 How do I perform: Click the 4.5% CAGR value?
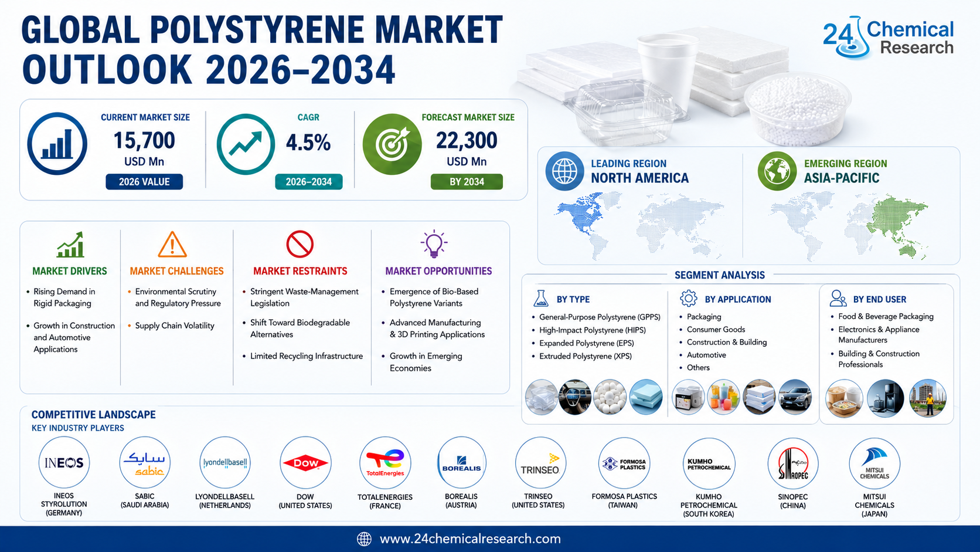[x=308, y=143]
